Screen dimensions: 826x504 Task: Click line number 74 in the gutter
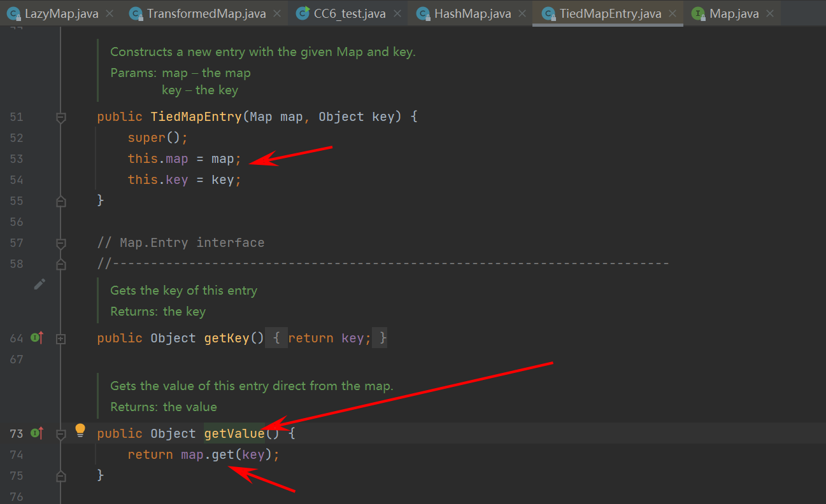[x=17, y=455]
